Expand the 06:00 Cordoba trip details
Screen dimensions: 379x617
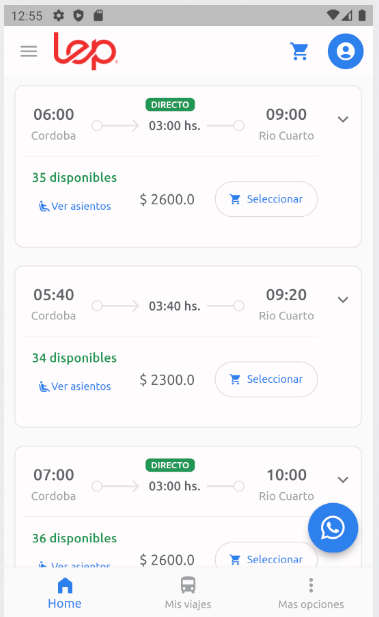click(x=343, y=119)
